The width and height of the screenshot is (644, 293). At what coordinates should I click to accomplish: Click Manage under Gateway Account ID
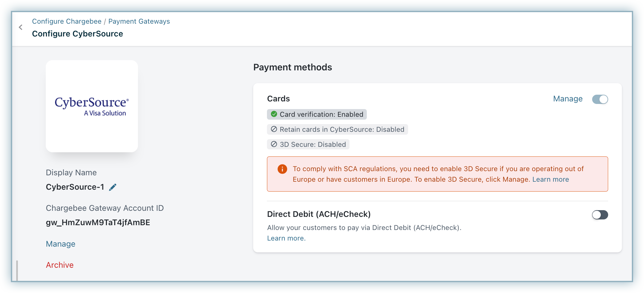tap(60, 244)
